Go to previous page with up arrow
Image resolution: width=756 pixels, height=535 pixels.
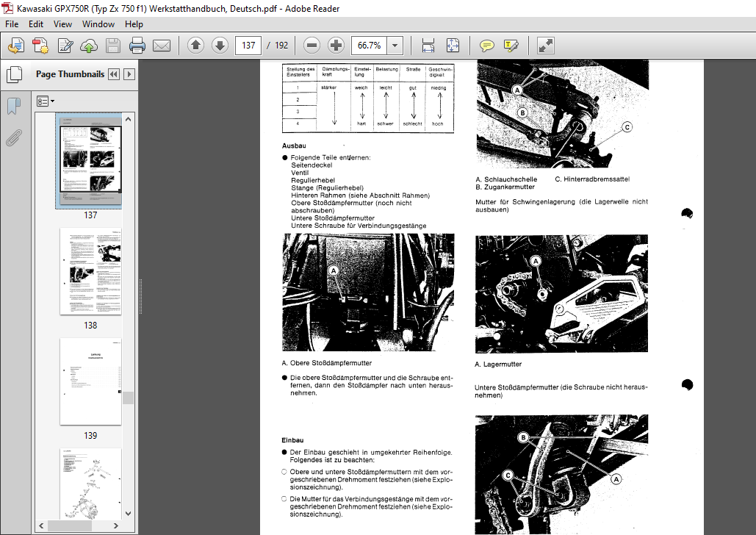tap(195, 46)
